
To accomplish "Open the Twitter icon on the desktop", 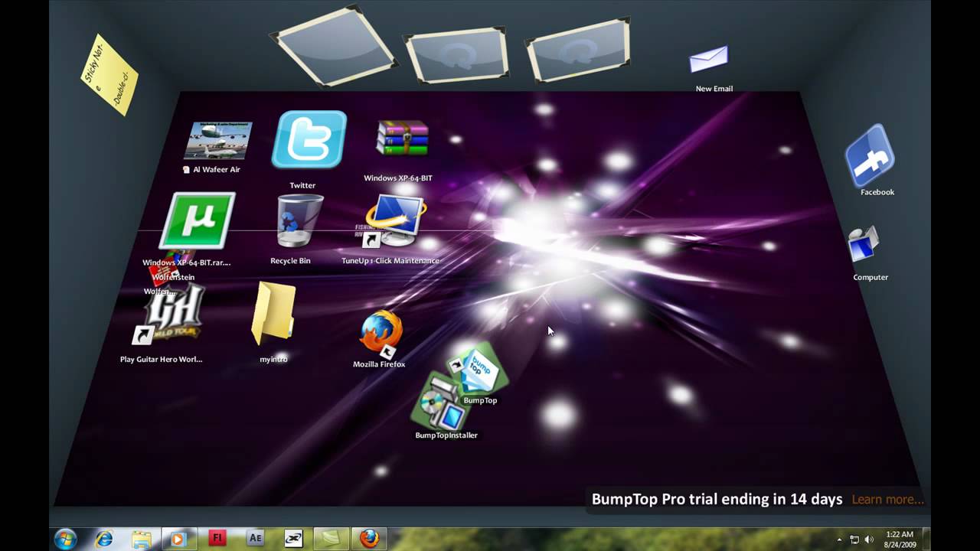I will (309, 139).
